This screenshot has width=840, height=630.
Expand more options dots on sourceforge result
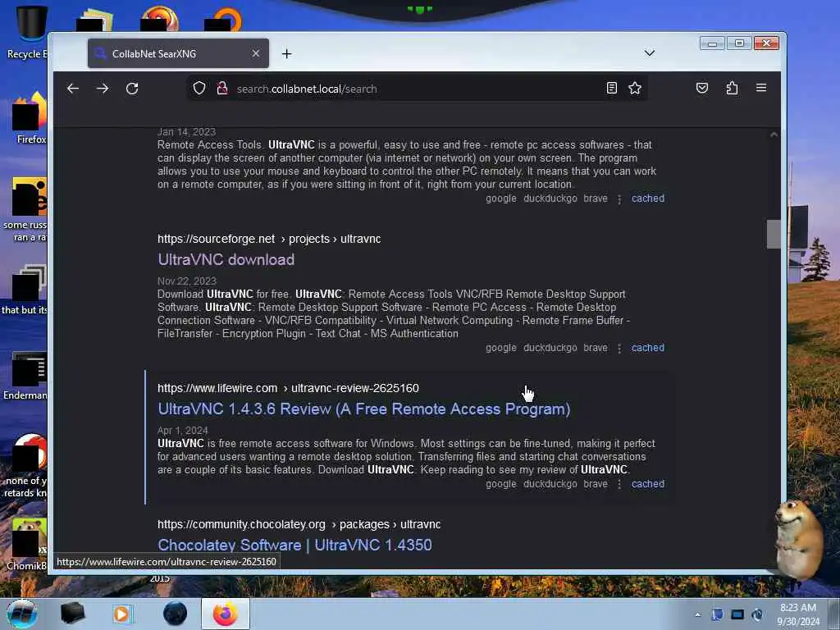click(x=619, y=348)
